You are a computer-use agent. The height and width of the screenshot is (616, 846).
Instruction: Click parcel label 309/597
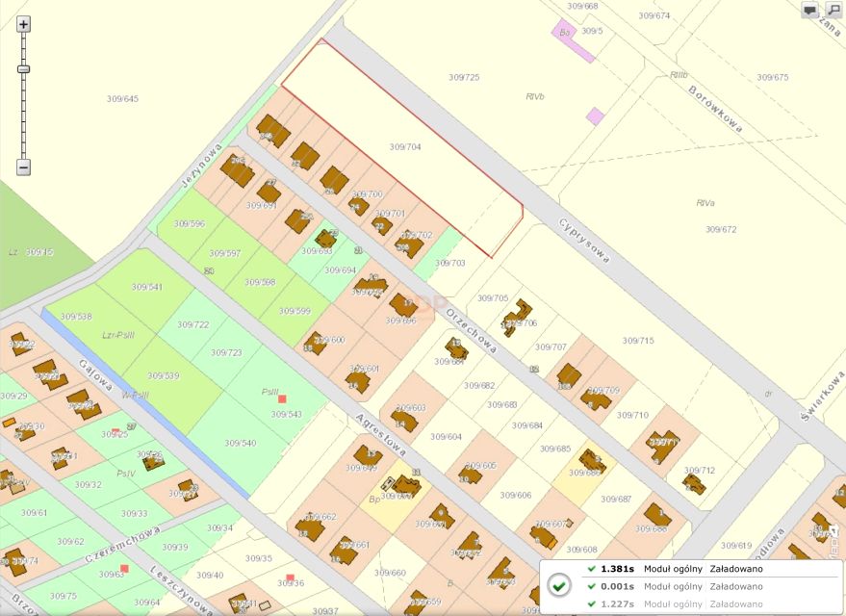(x=225, y=253)
